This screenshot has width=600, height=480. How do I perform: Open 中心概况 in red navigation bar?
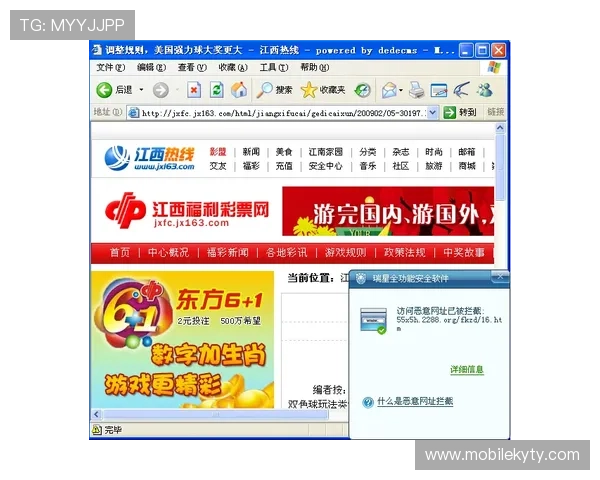168,253
